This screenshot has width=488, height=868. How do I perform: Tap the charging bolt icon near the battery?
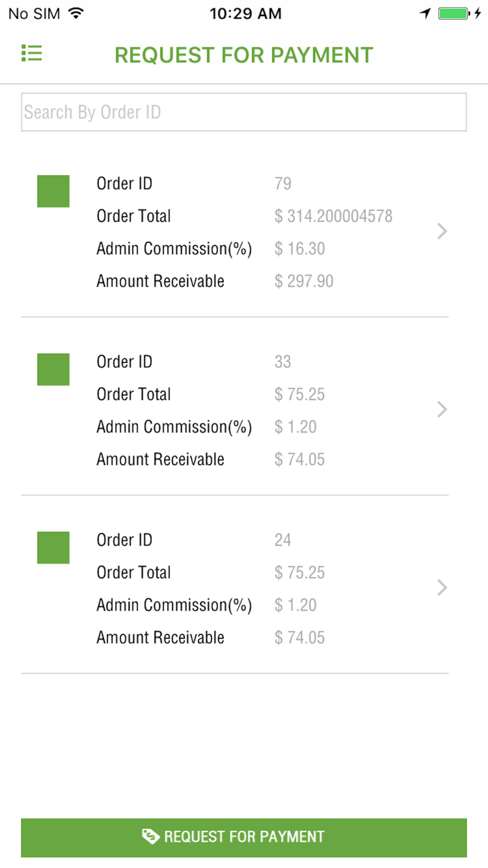click(x=477, y=12)
